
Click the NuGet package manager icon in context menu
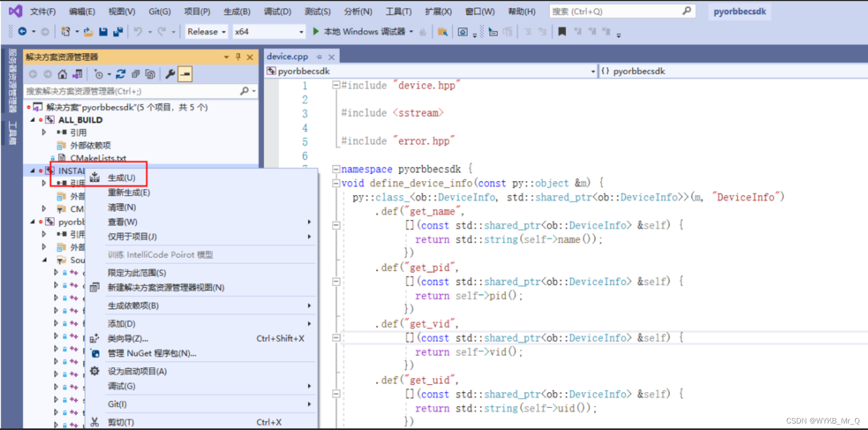point(95,354)
